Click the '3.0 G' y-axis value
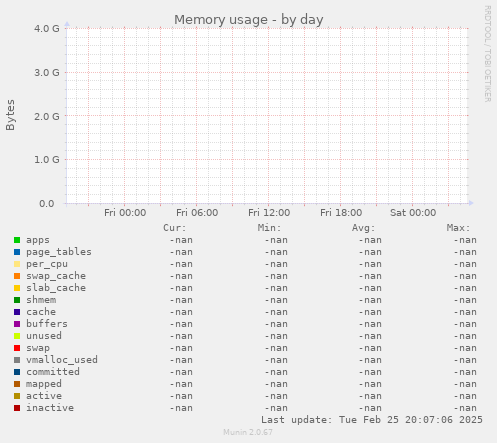 (x=47, y=72)
